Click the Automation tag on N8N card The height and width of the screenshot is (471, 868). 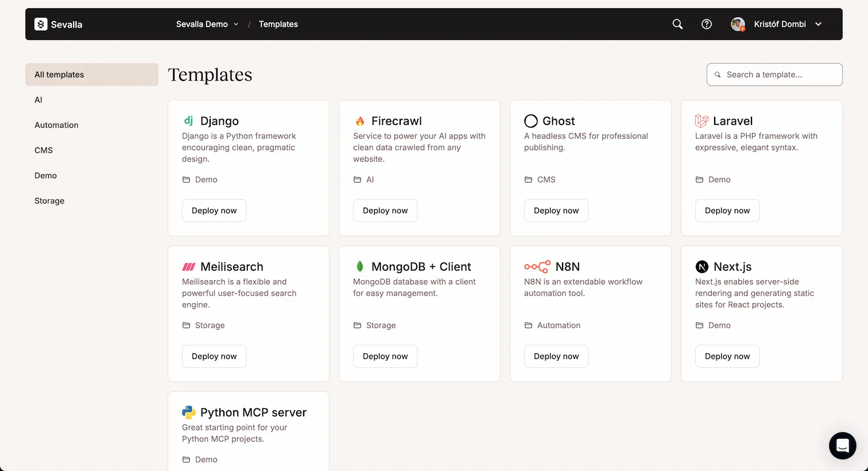559,325
